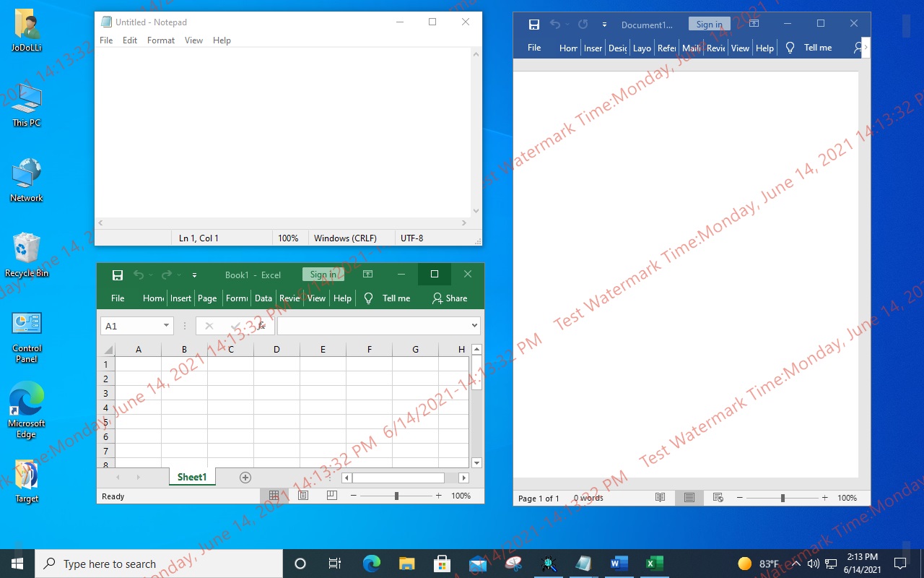Switch to Web Layout view in Word

pos(718,498)
